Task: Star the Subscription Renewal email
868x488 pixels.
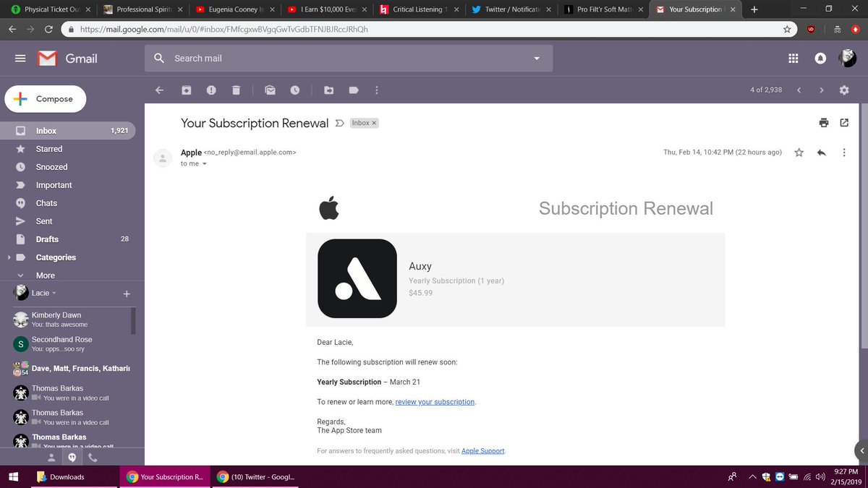Action: point(799,153)
